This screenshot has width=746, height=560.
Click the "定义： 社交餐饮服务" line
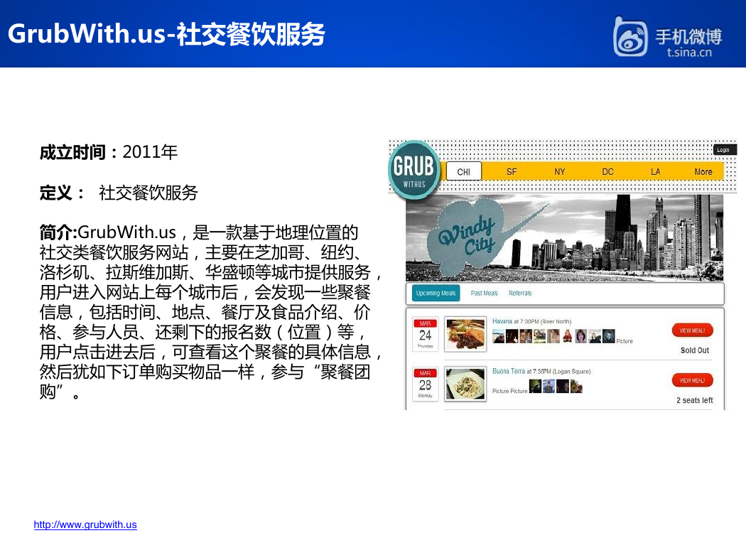click(119, 193)
